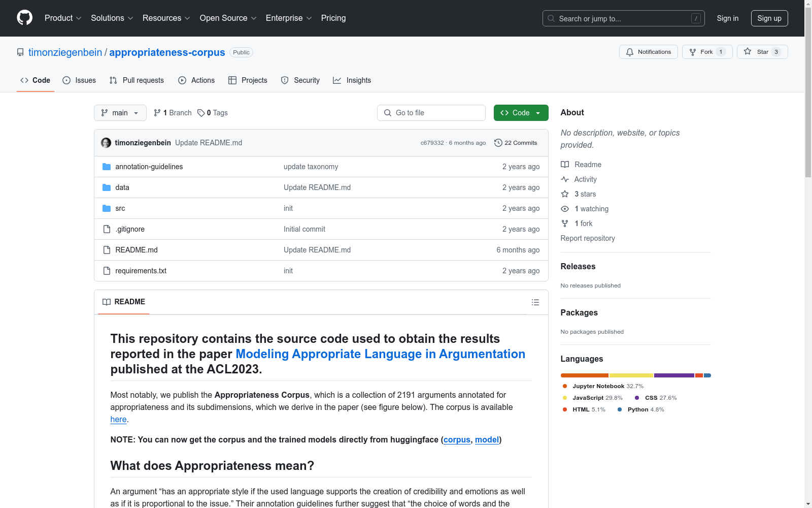Click the Releases heading

tap(578, 266)
